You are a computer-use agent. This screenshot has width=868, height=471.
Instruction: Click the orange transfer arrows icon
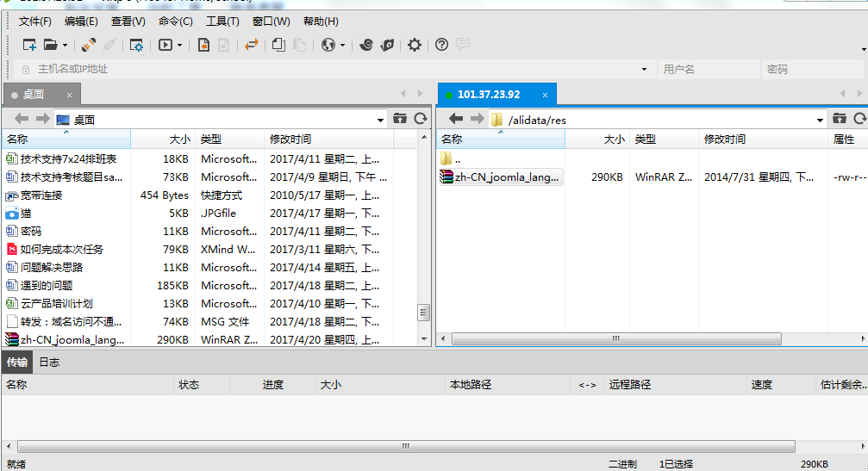pyautogui.click(x=252, y=45)
